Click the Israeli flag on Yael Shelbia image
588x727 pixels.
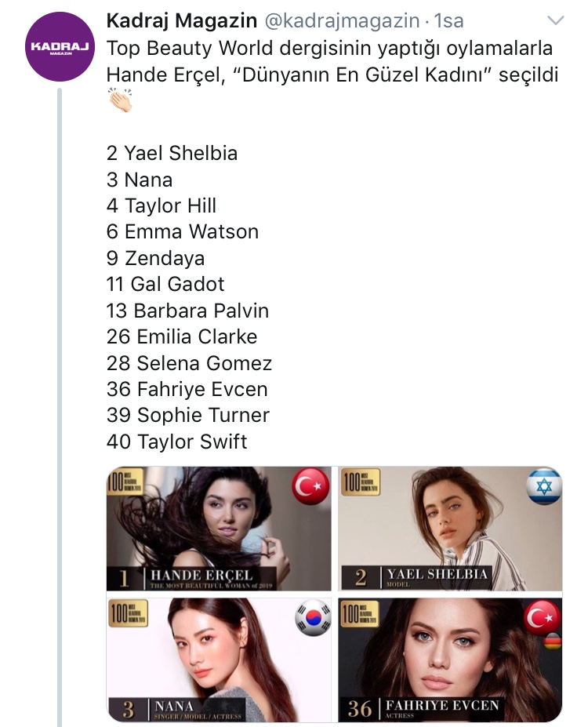[544, 486]
